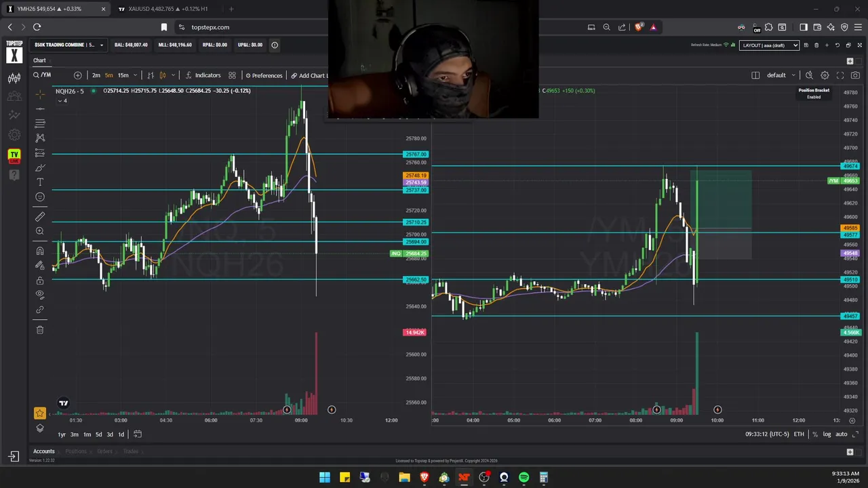Screen dimensions: 868x488
Task: Toggle chart fullscreen mode icon
Action: (x=840, y=75)
